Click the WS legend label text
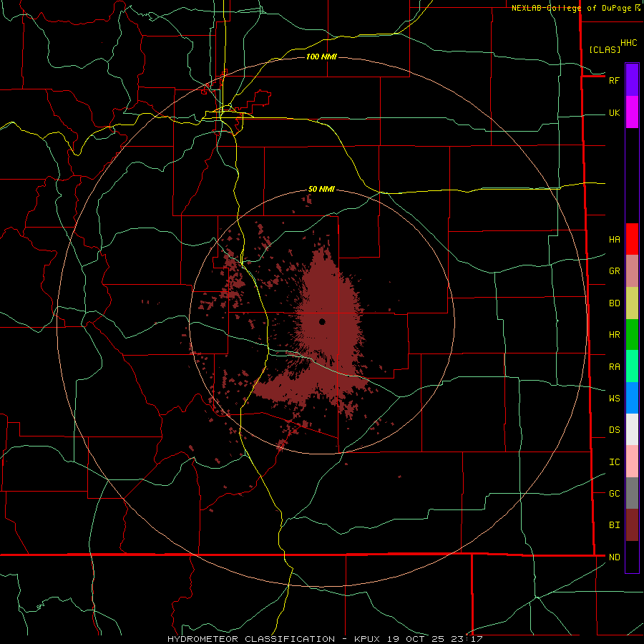 [614, 399]
